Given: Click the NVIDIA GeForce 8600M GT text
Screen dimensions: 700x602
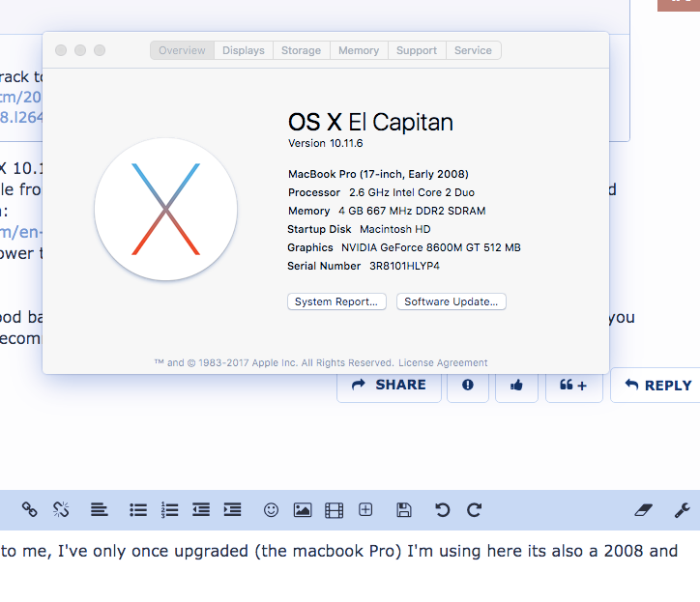Looking at the screenshot, I should point(431,247).
